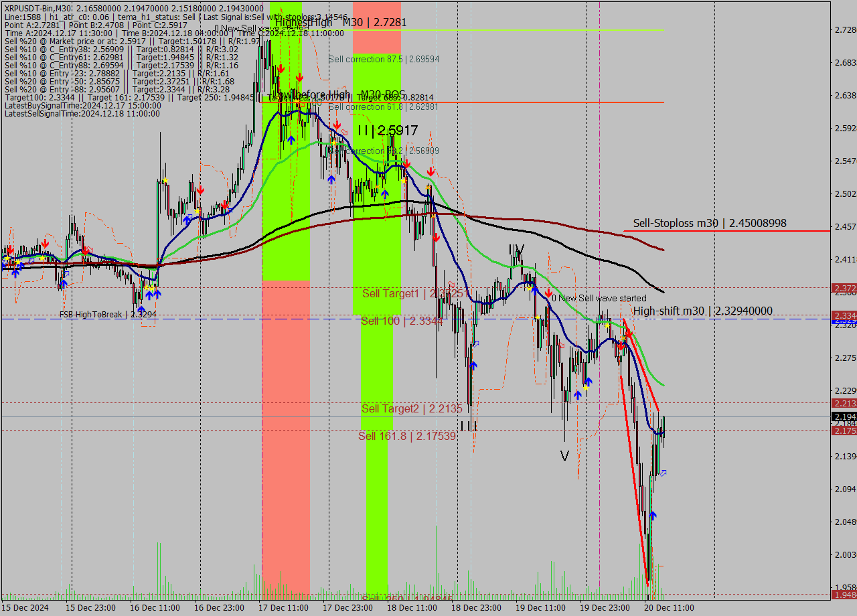Image resolution: width=857 pixels, height=616 pixels.
Task: Select the 'Sell-Stoploss m30 | 2.45008998' label
Action: [x=710, y=223]
